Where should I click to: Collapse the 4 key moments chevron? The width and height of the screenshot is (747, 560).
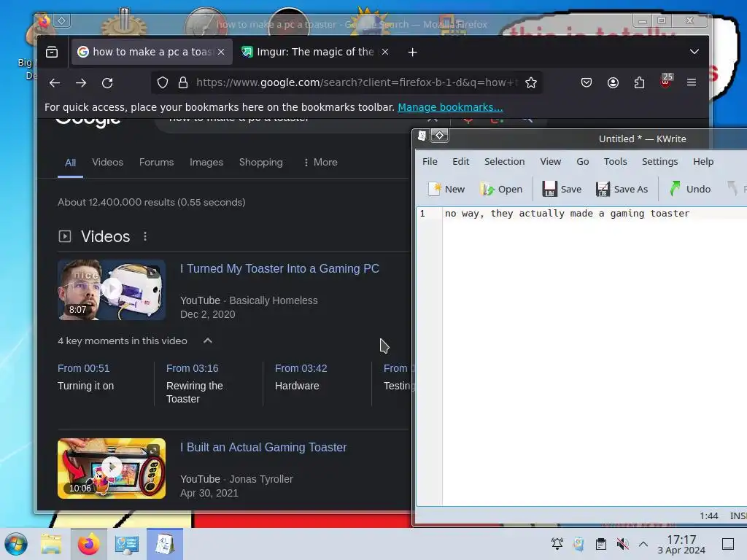coord(208,341)
